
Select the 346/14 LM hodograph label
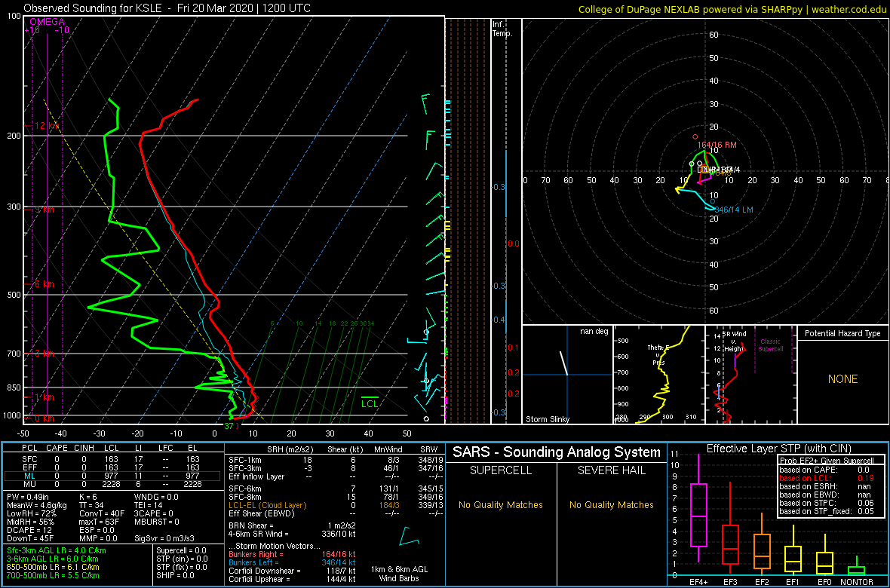tap(733, 210)
